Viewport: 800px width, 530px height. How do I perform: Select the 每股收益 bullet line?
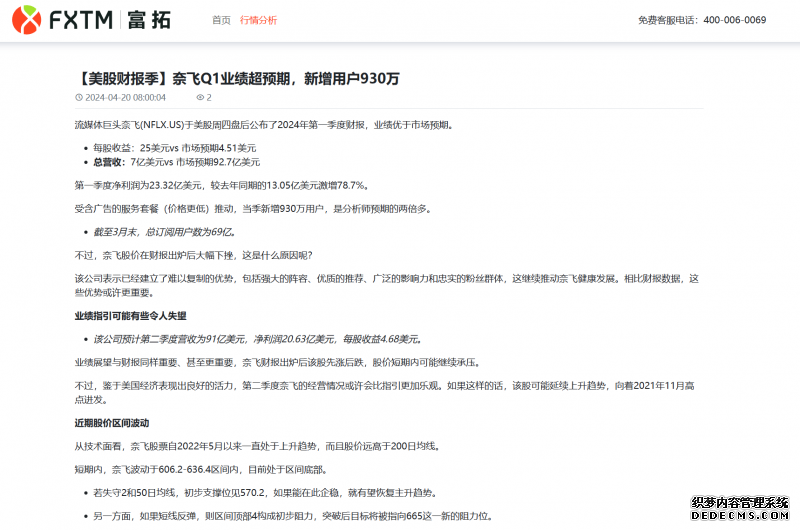(x=174, y=148)
